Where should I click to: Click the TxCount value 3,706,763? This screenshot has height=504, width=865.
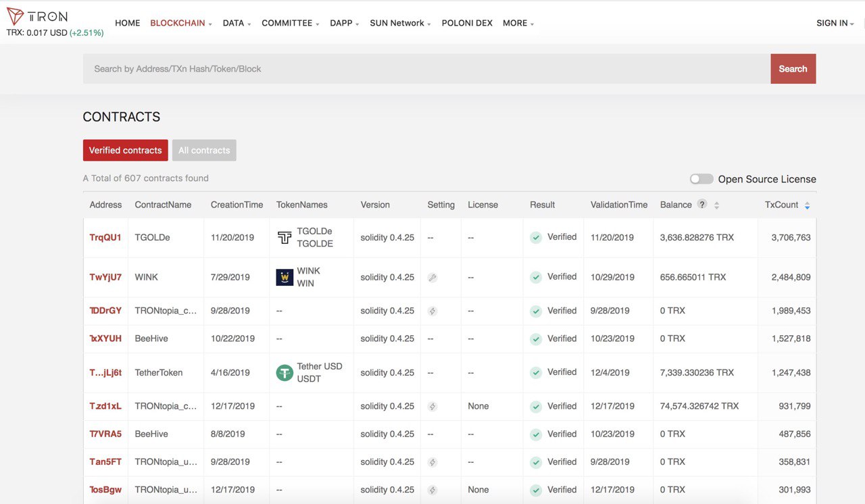point(791,237)
